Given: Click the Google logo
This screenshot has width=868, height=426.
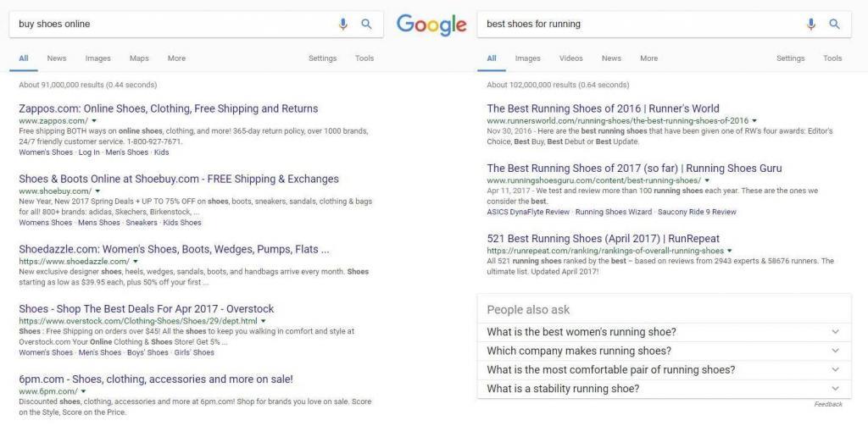Looking at the screenshot, I should (x=431, y=25).
